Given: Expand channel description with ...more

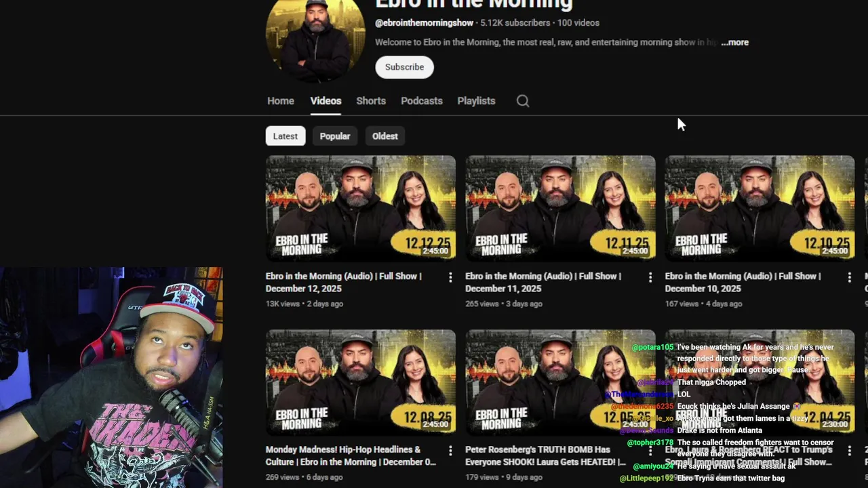Looking at the screenshot, I should [735, 42].
